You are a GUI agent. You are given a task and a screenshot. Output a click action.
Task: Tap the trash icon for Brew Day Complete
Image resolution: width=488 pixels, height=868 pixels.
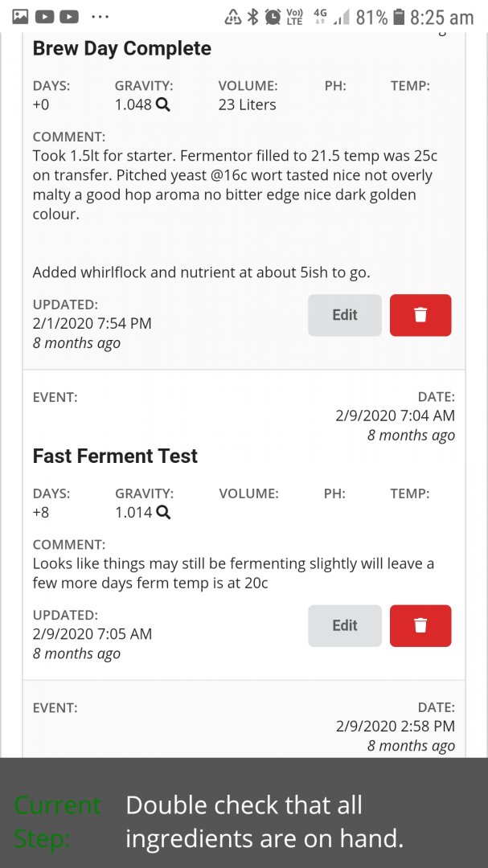click(x=420, y=315)
